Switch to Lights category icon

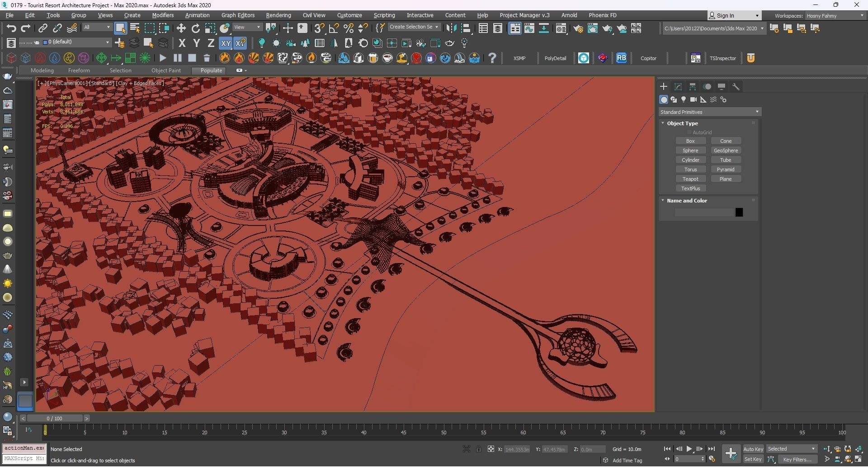(684, 100)
